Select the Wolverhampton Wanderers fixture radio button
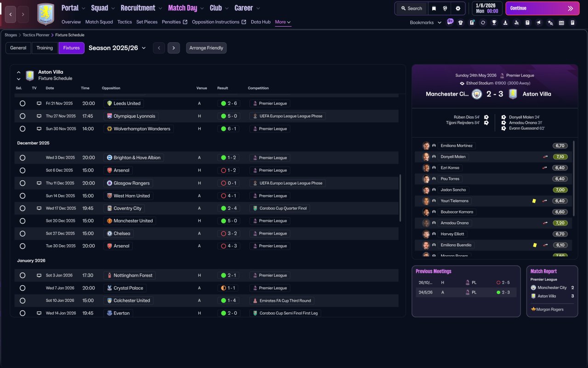 pos(23,129)
